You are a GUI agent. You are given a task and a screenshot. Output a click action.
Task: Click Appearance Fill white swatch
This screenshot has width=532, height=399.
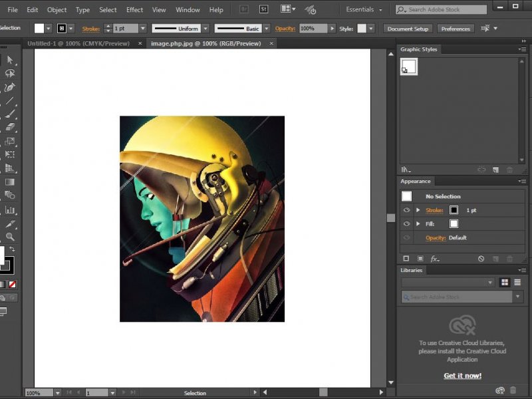click(x=454, y=223)
